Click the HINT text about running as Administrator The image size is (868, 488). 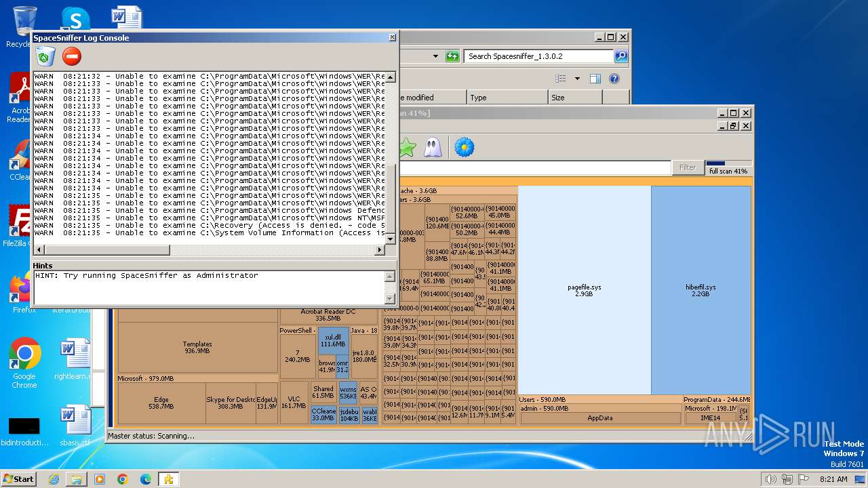click(146, 276)
